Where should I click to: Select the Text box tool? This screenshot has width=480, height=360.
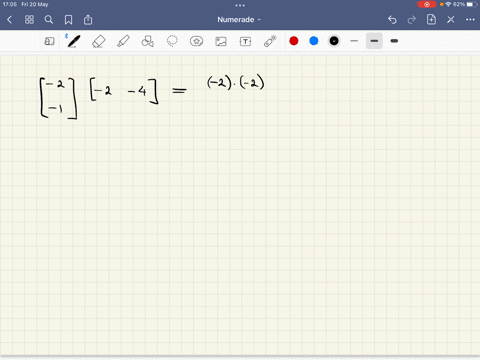tap(245, 41)
